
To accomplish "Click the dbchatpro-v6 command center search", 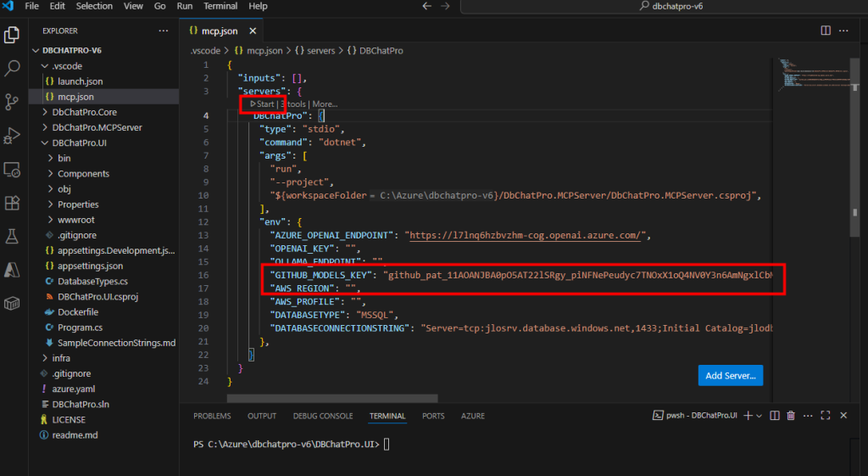I will [x=670, y=6].
